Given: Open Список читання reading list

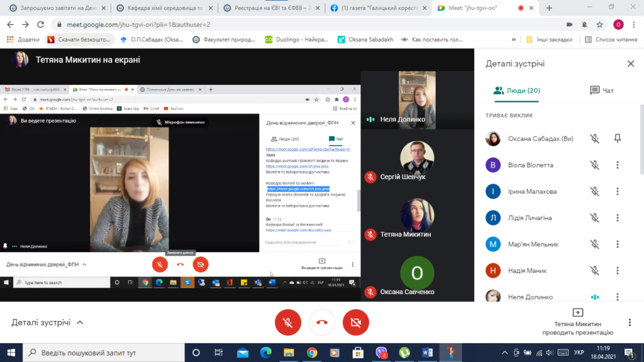Looking at the screenshot, I should coord(611,40).
